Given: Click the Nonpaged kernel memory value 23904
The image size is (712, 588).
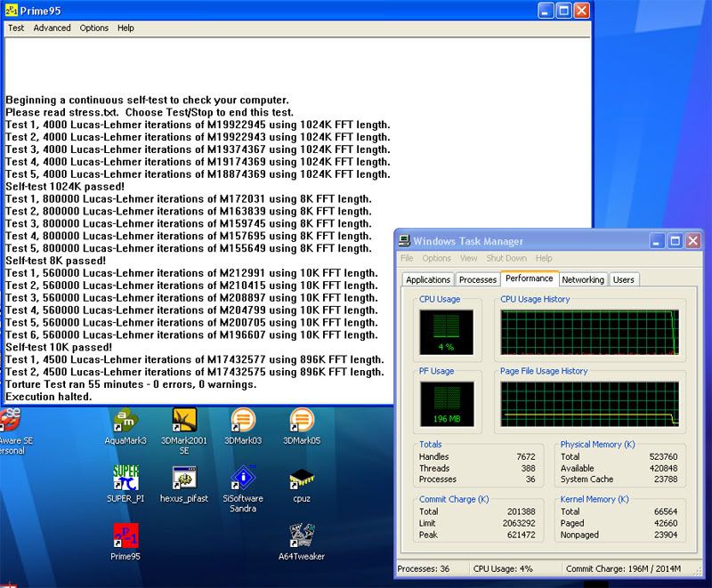Looking at the screenshot, I should pyautogui.click(x=666, y=535).
